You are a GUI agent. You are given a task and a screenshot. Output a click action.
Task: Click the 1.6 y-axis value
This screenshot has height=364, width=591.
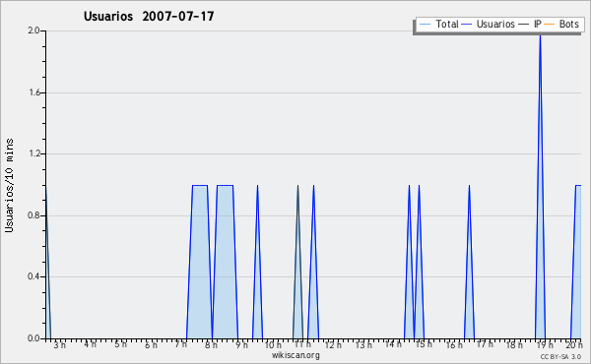34,92
